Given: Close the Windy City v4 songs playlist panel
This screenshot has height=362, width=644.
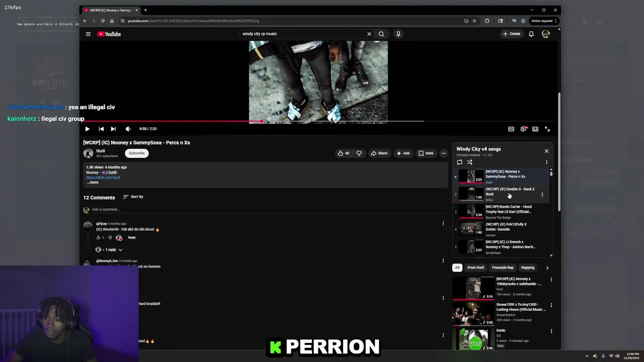Looking at the screenshot, I should tap(546, 151).
